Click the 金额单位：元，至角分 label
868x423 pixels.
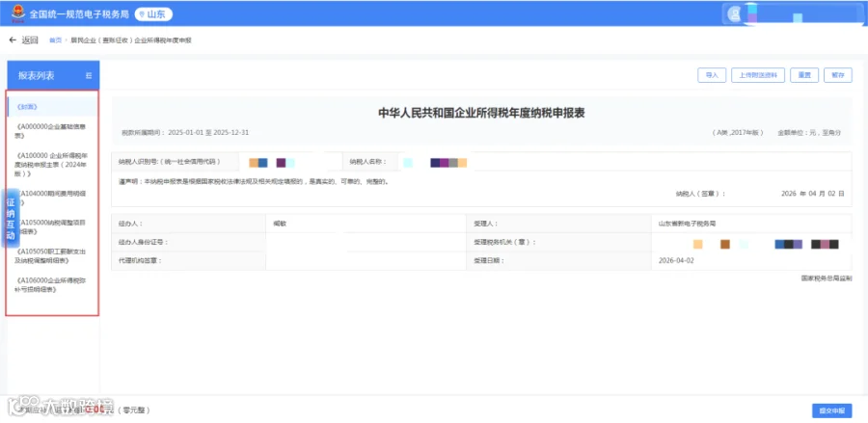coord(809,133)
